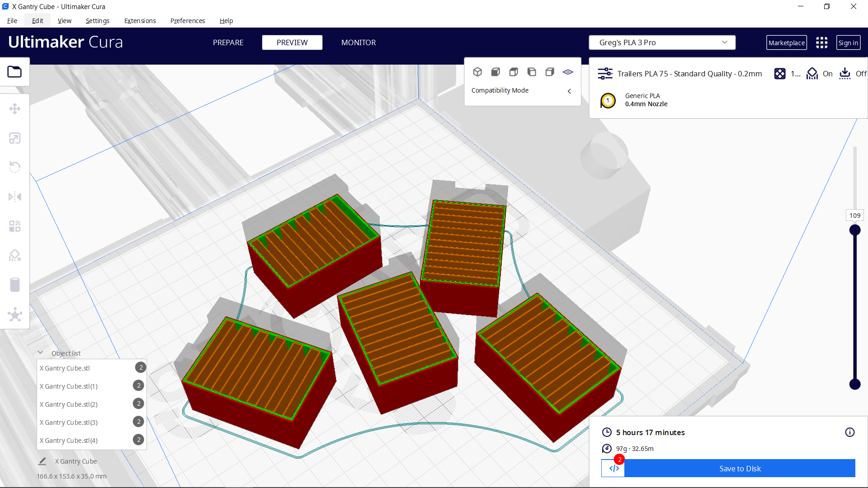Select the Scale tool
This screenshot has width=868, height=488.
click(15, 138)
